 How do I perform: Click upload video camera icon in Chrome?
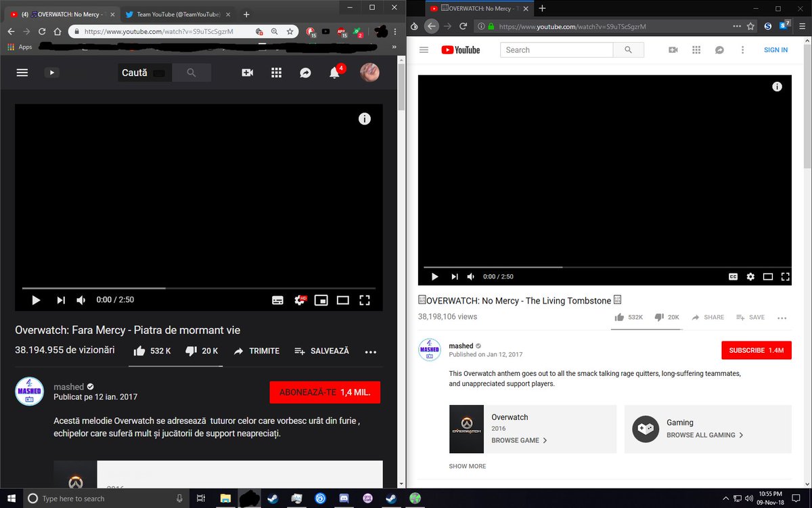tap(248, 72)
